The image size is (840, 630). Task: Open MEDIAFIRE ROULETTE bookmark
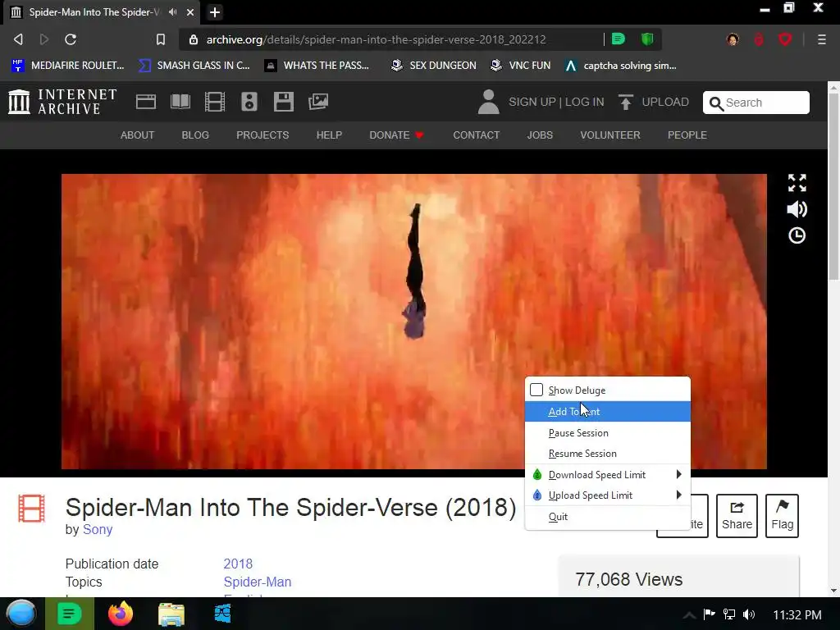point(67,66)
